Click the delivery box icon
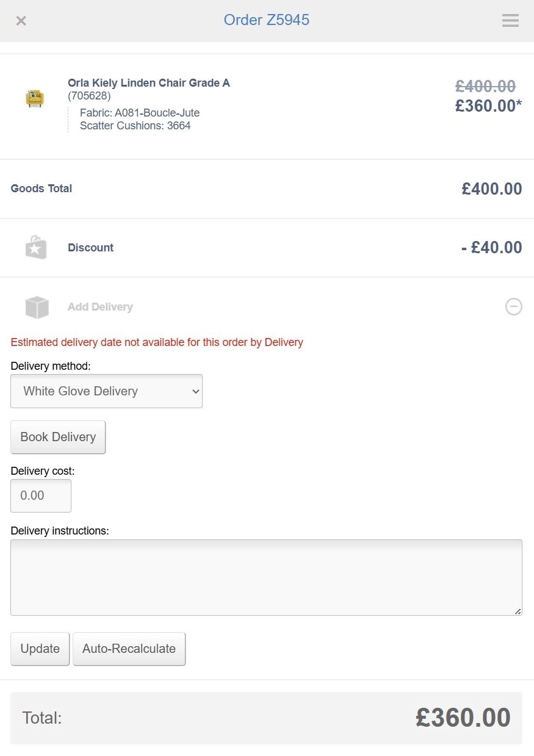 click(37, 307)
